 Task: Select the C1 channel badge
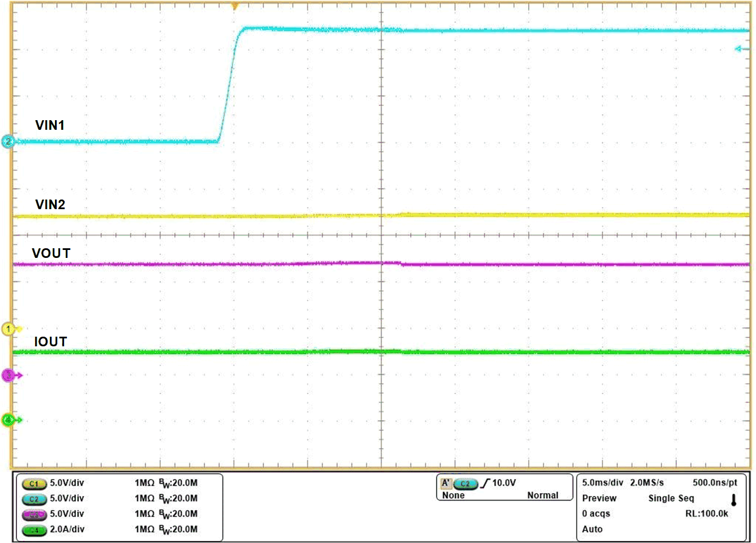(34, 485)
